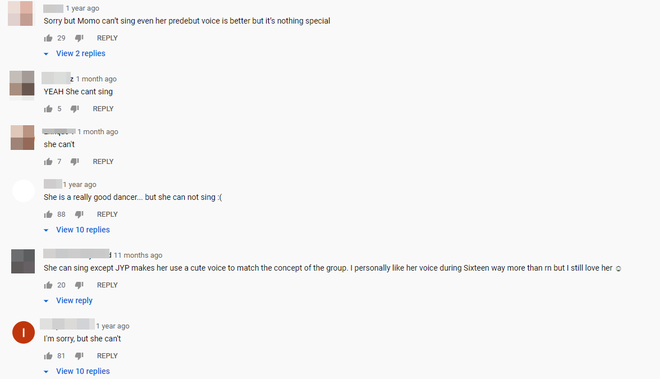The height and width of the screenshot is (379, 660).
Task: Open avatar of 'She can sing except JYP' commenter
Action: click(x=23, y=262)
